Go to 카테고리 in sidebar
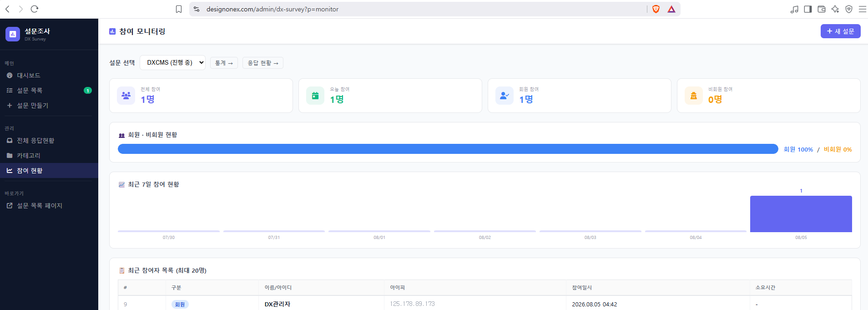The height and width of the screenshot is (310, 868). point(49,156)
